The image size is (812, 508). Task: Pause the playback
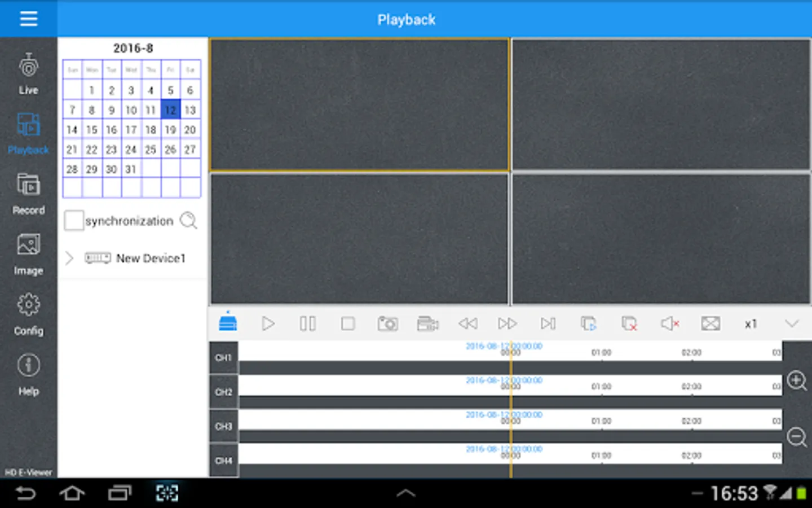[308, 323]
